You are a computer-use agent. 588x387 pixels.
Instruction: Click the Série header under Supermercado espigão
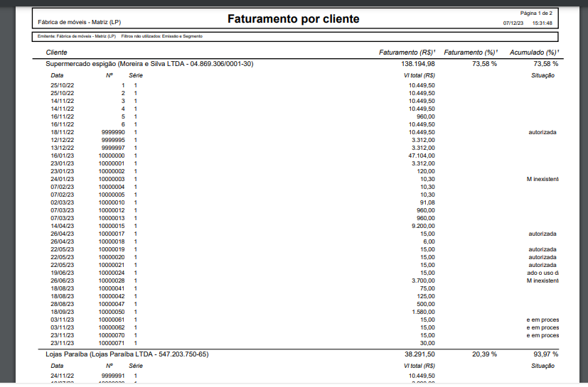pos(136,76)
